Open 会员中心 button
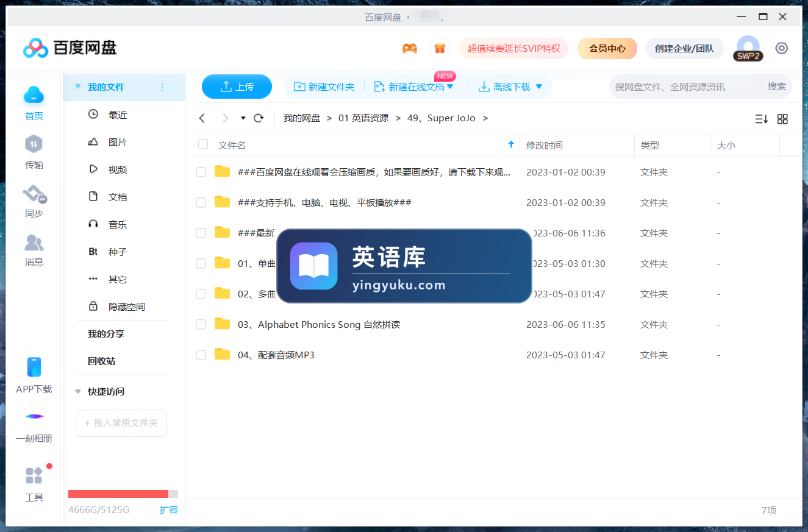 pos(607,48)
